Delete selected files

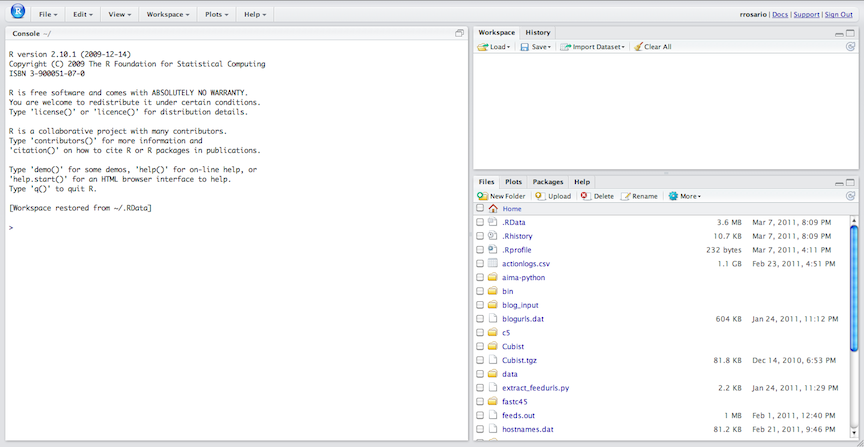click(597, 196)
